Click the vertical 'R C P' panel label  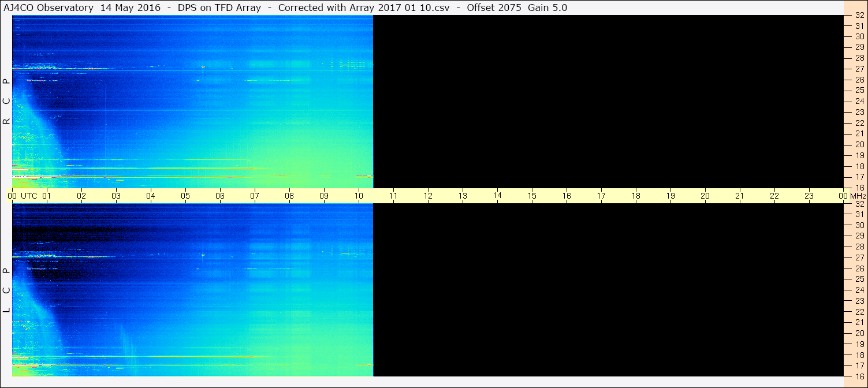(x=6, y=101)
